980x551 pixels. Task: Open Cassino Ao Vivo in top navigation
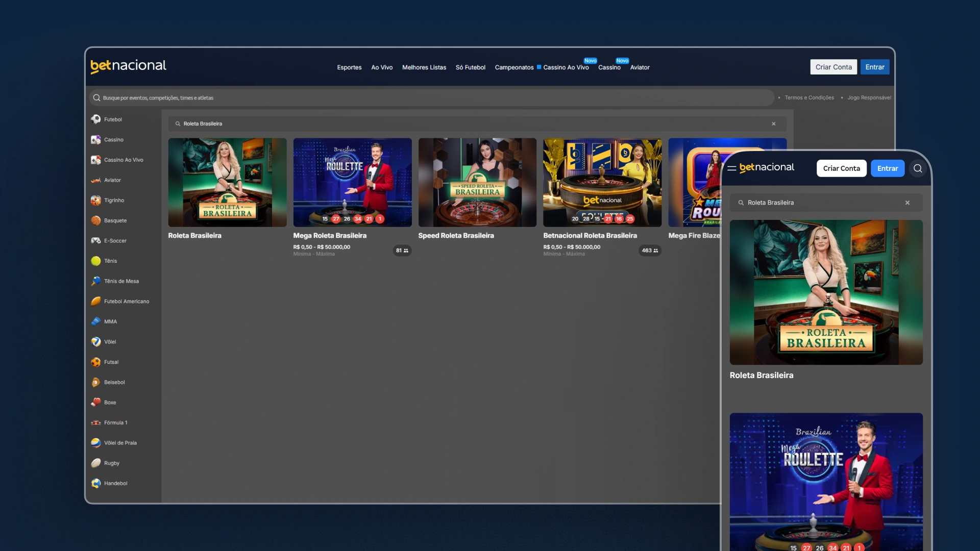pyautogui.click(x=566, y=67)
